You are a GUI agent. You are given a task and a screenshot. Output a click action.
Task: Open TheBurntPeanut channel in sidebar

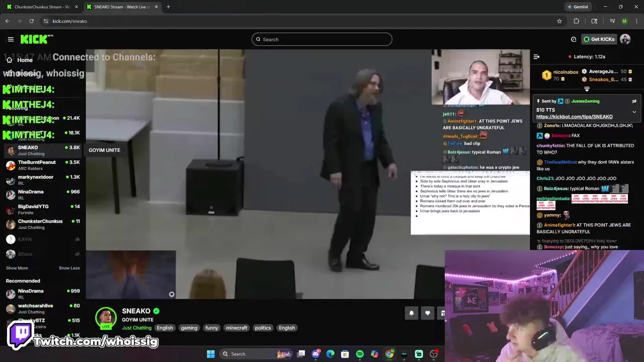click(43, 165)
